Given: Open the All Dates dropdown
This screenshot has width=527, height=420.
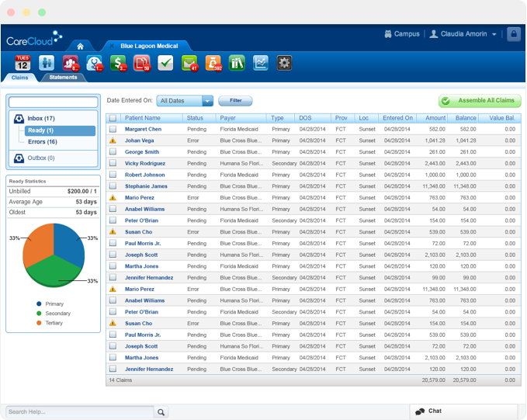Looking at the screenshot, I should (x=185, y=101).
